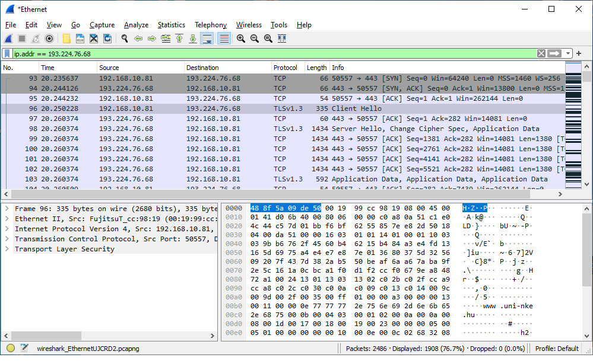
Task: Sort by the Info column header
Action: pyautogui.click(x=448, y=68)
